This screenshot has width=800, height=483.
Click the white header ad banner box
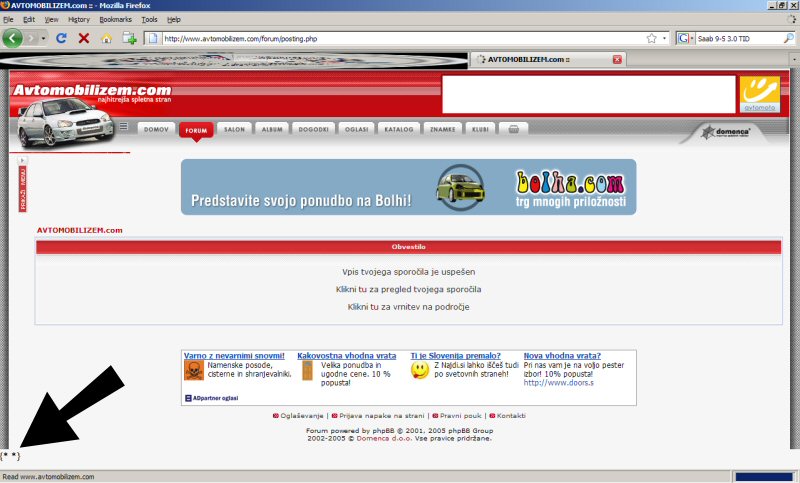point(589,94)
